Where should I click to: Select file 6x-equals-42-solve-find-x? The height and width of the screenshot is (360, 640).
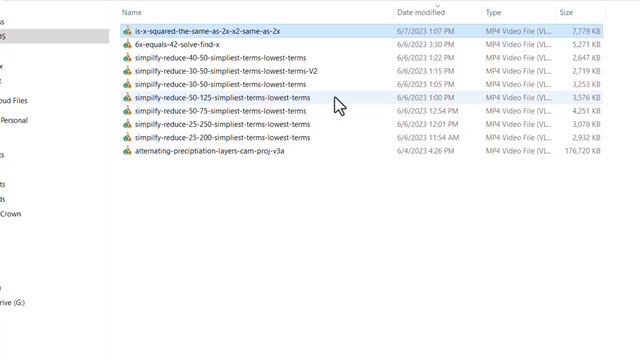[x=177, y=44]
